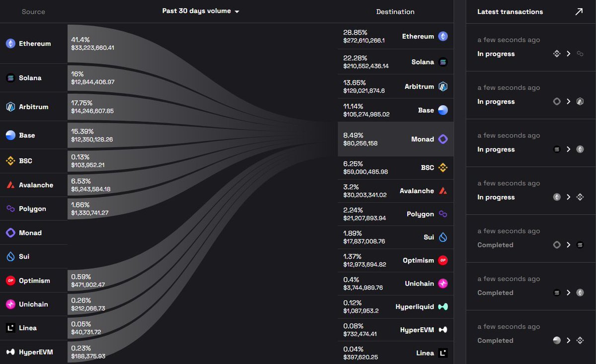
Task: Expand Latest transactions with the arrow icon
Action: pos(579,12)
